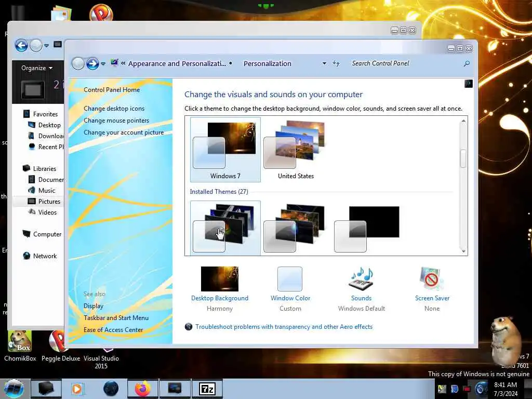Address bar: click Appearance and Personalization crumb
The image size is (532, 399).
click(x=177, y=63)
